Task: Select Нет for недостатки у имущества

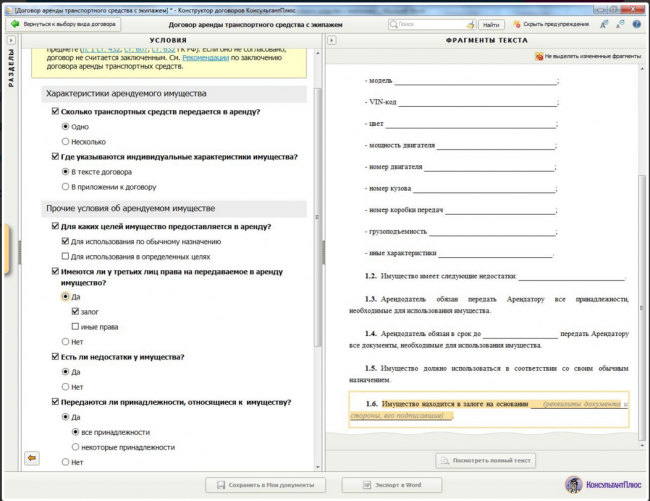Action: [65, 387]
